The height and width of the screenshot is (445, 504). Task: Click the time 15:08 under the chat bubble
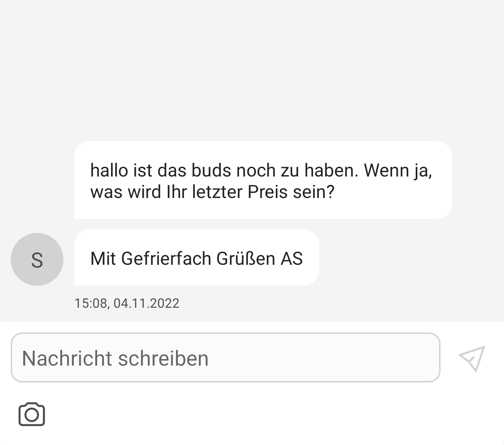tap(91, 304)
